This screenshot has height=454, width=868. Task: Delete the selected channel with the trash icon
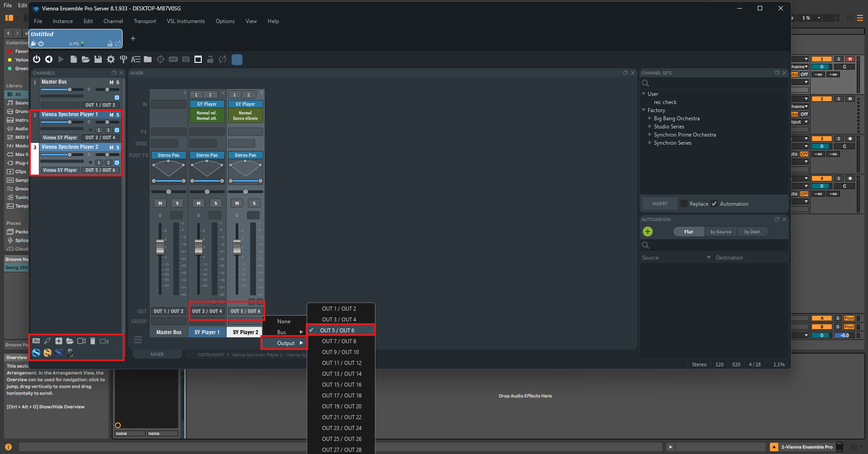(x=93, y=341)
